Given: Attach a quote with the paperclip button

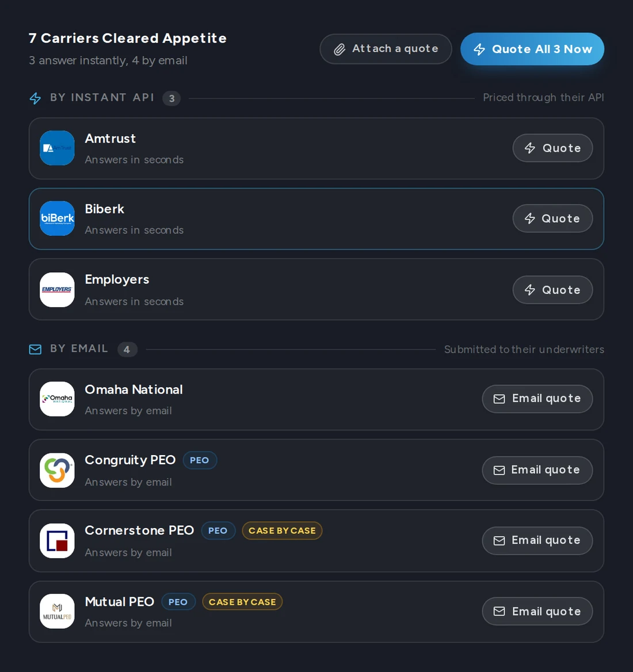Looking at the screenshot, I should pos(386,49).
